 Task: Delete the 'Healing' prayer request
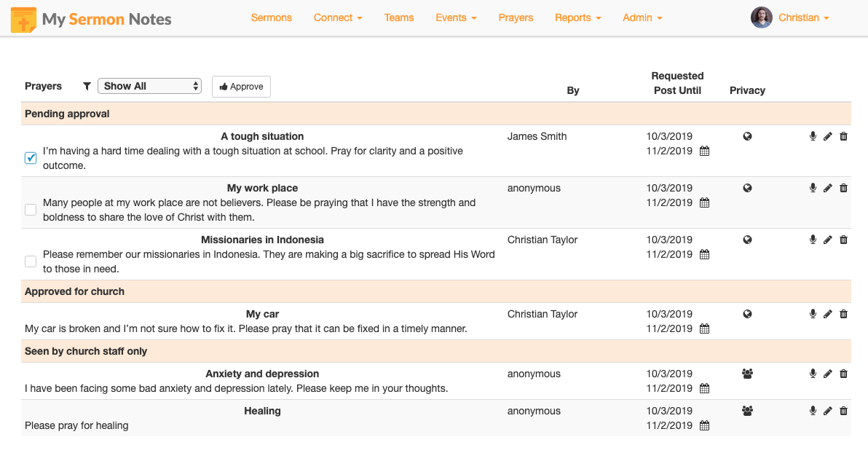tap(843, 411)
